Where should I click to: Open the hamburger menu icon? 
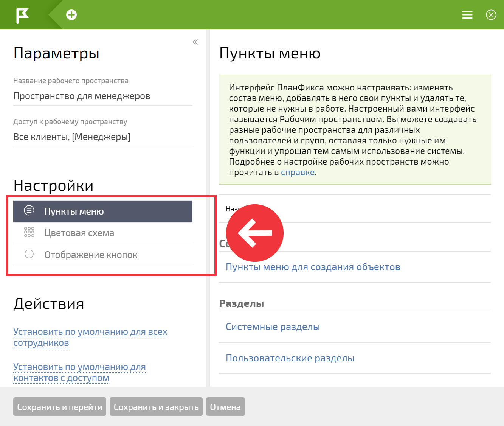pos(467,15)
